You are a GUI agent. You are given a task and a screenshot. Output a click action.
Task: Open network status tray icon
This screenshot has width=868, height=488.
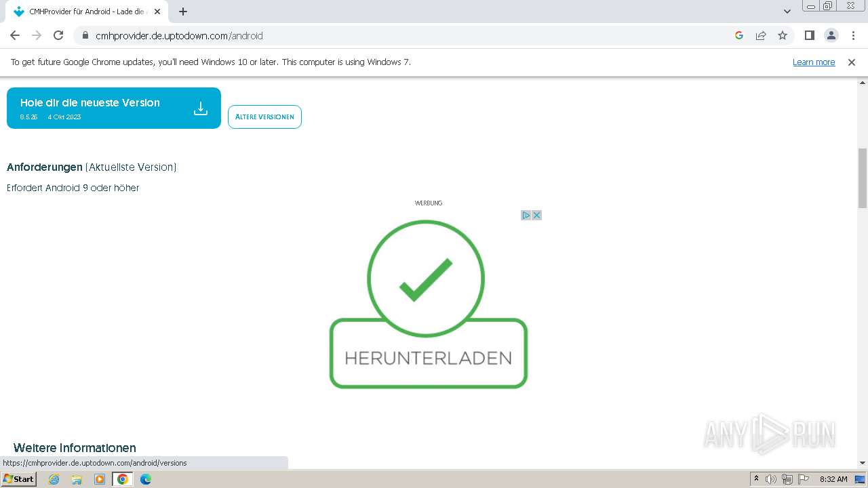point(787,479)
